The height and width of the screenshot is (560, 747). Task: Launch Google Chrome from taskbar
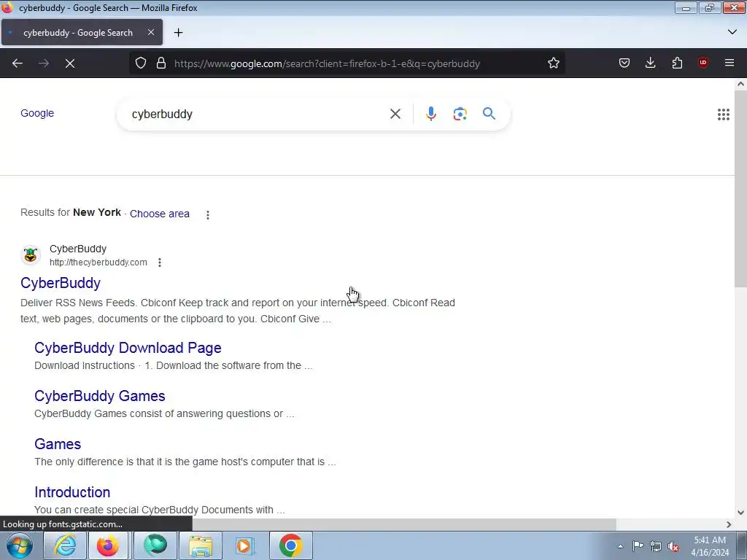click(x=290, y=545)
